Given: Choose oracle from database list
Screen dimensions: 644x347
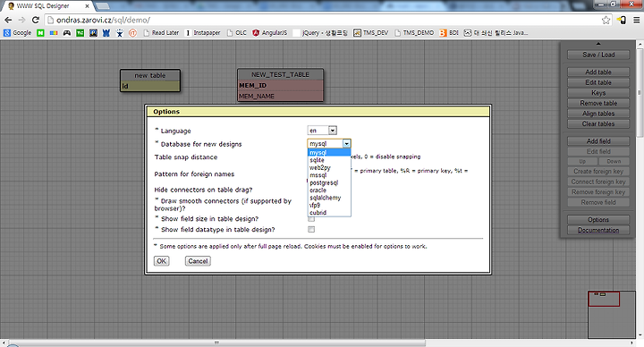Looking at the screenshot, I should point(329,190).
